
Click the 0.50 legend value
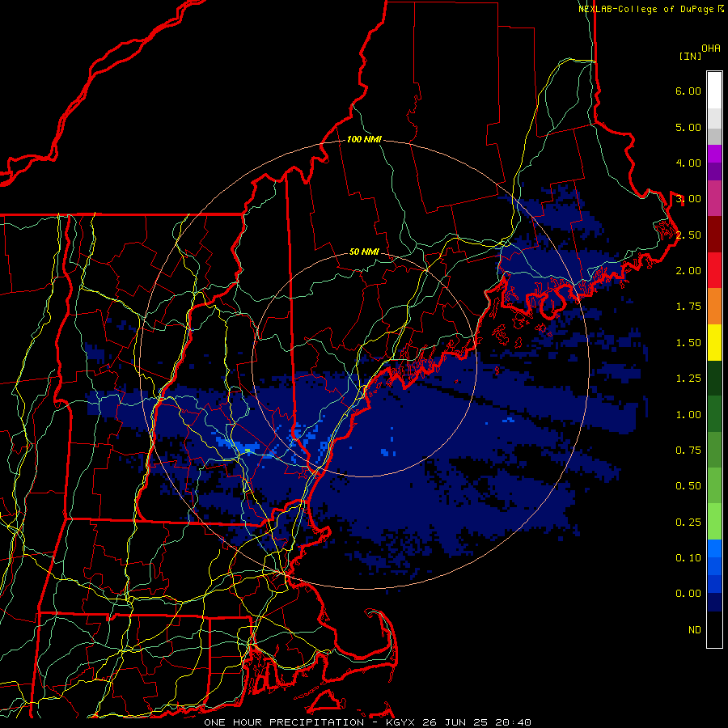tap(688, 486)
